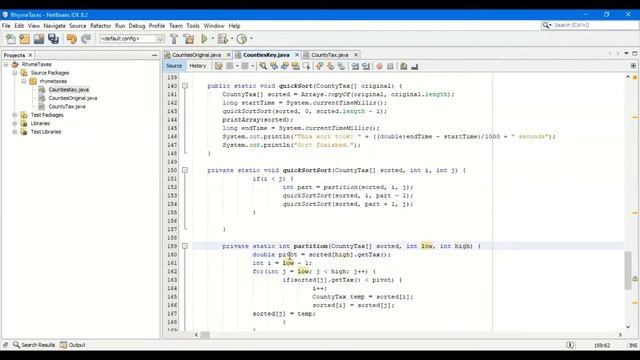Viewport: 640px width, 360px height.
Task: Open Debug Project dropdown arrow
Action: [x=232, y=39]
